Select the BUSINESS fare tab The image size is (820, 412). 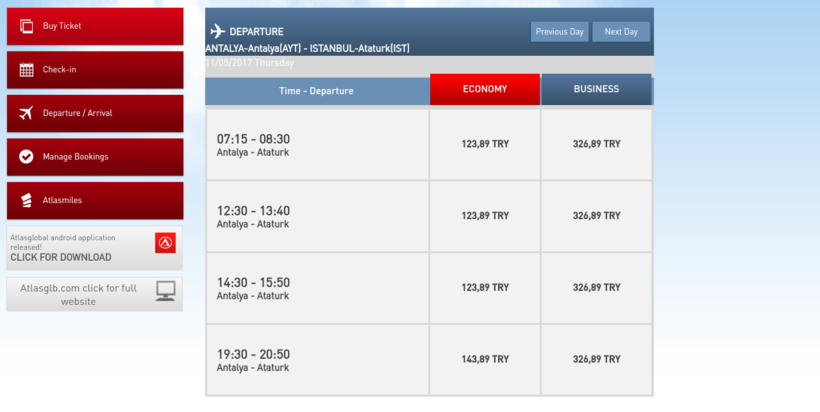tap(596, 90)
